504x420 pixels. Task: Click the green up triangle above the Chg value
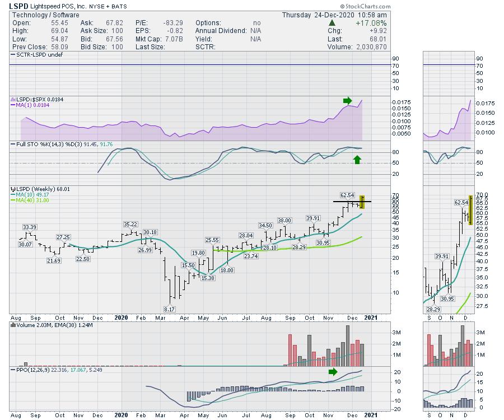click(x=333, y=23)
